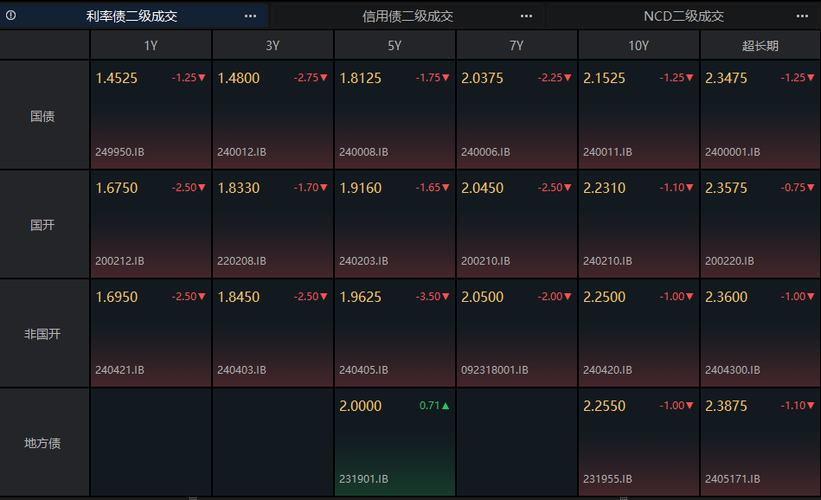Click the 10Y column header
821x500 pixels.
(638, 45)
